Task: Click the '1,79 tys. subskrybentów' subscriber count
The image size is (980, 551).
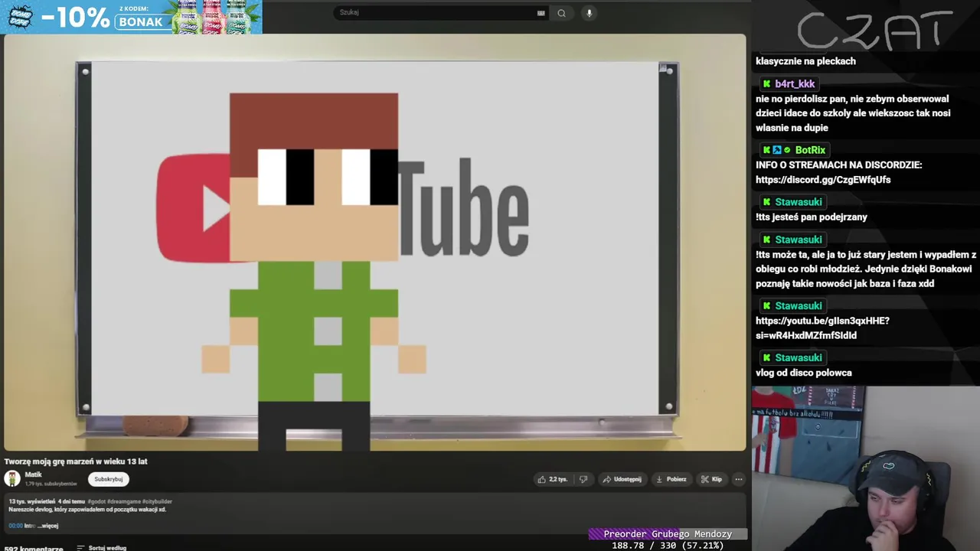Action: (51, 484)
